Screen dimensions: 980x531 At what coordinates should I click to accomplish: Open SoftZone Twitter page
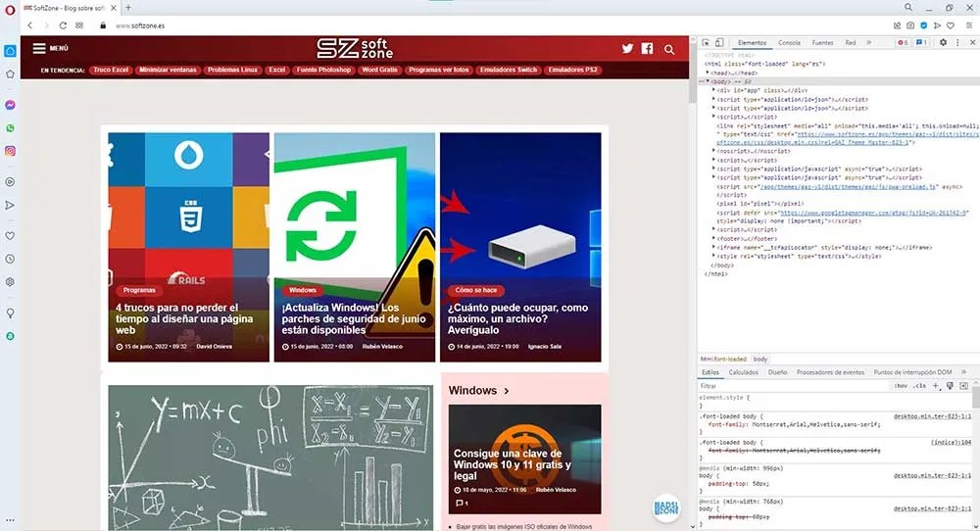click(x=627, y=49)
